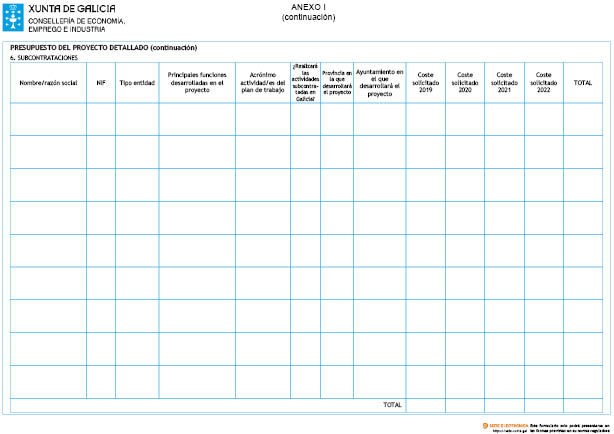The image size is (614, 434).
Task: Click bottom TOTAL row grand total cell
Action: pyautogui.click(x=583, y=405)
